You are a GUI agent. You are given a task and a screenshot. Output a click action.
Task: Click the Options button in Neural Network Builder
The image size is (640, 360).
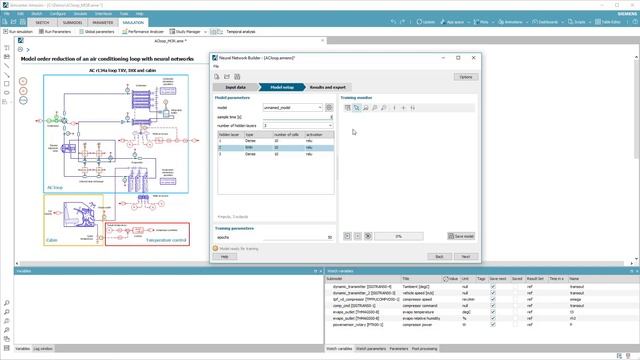(466, 77)
